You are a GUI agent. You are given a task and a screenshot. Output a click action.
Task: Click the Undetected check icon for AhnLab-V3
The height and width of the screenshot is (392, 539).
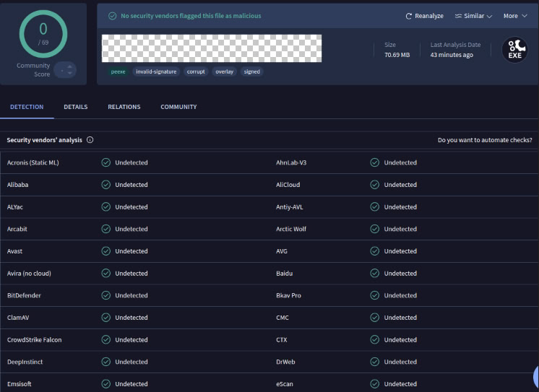pos(374,162)
